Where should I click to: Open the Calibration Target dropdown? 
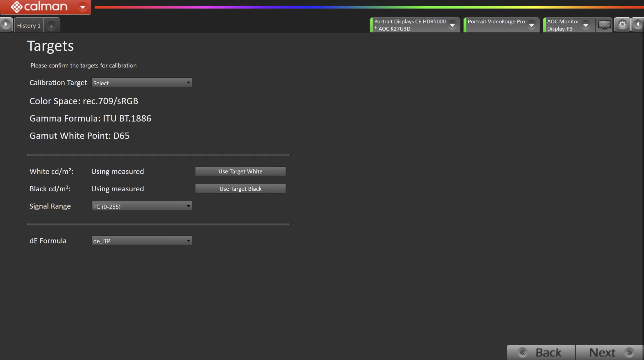pos(142,83)
